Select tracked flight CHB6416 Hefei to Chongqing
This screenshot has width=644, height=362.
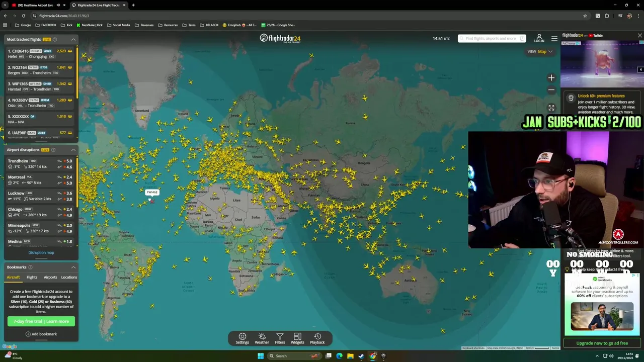tap(40, 54)
